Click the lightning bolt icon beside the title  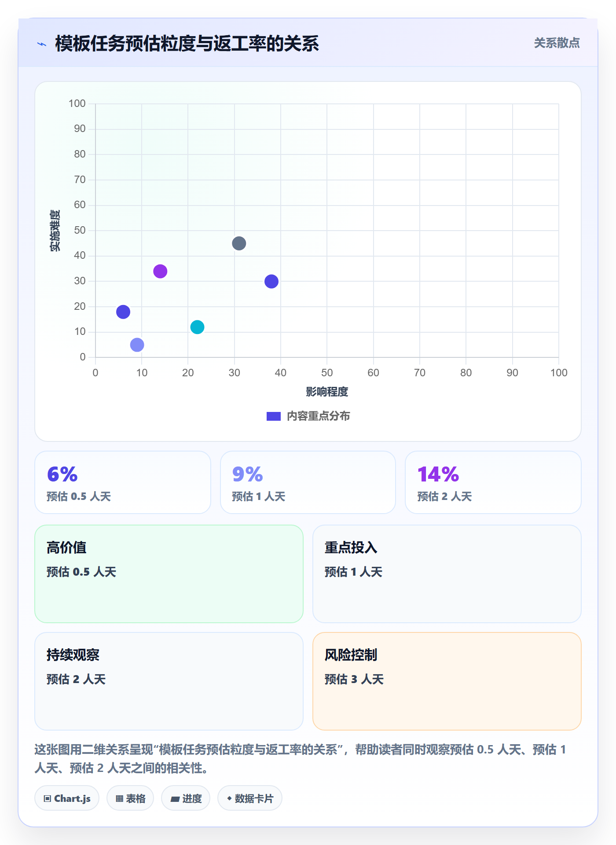pos(42,44)
